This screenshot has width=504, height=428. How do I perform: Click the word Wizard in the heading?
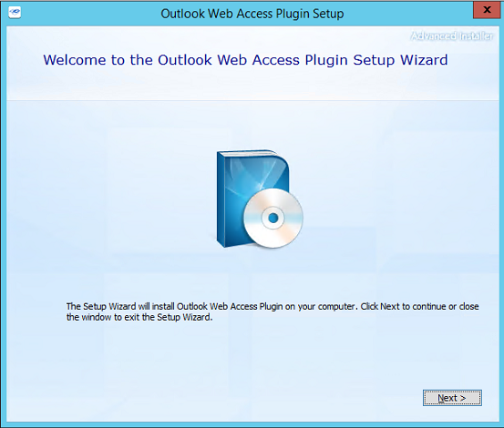coord(424,60)
